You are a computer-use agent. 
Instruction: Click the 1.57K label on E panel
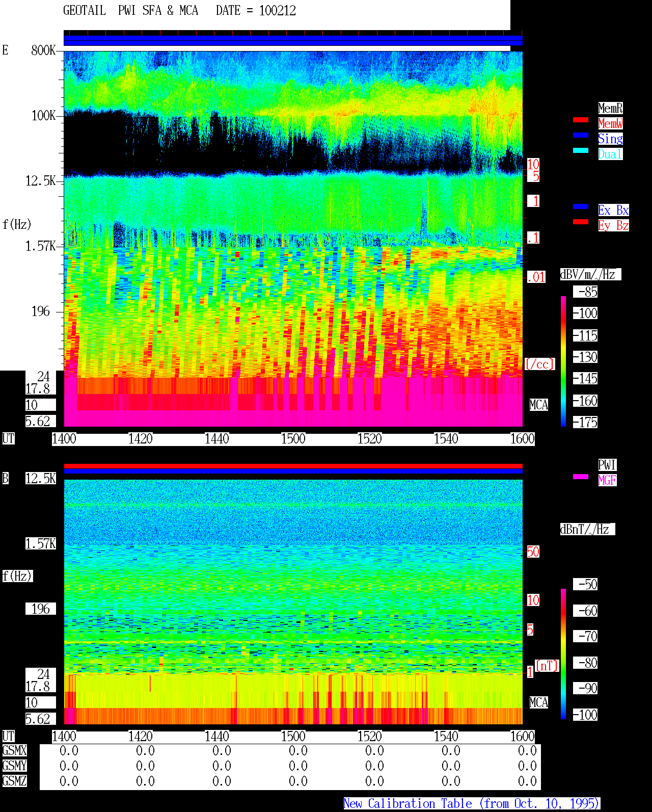[x=41, y=246]
